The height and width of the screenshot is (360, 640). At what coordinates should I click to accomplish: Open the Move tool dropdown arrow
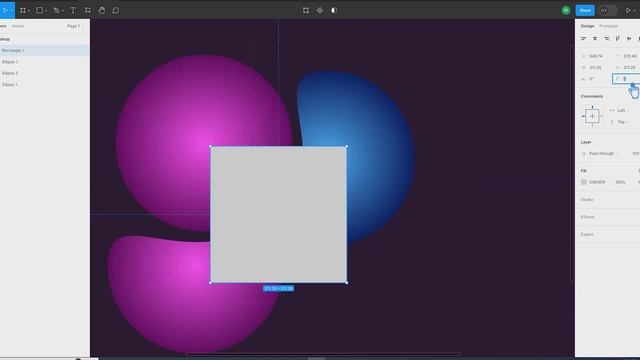(x=12, y=11)
